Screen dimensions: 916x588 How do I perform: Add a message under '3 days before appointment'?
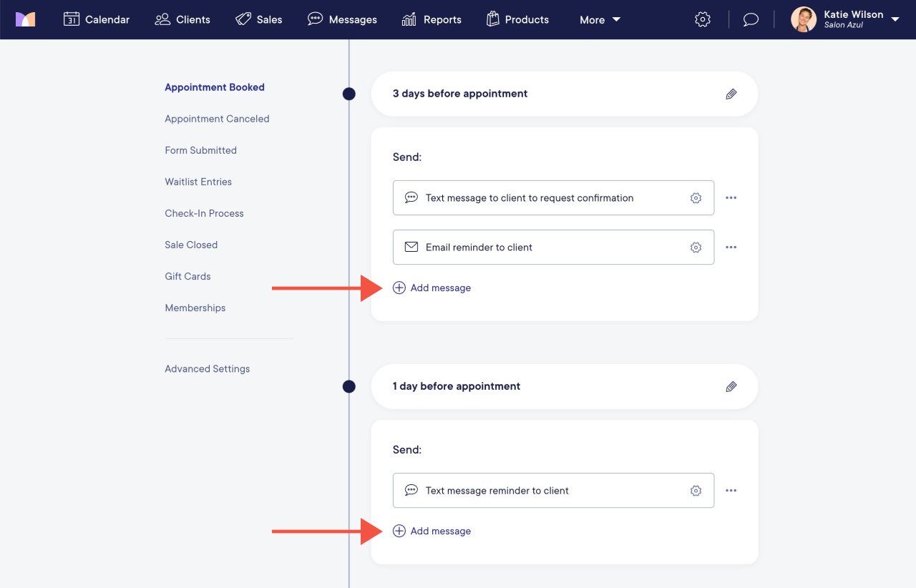pos(432,288)
